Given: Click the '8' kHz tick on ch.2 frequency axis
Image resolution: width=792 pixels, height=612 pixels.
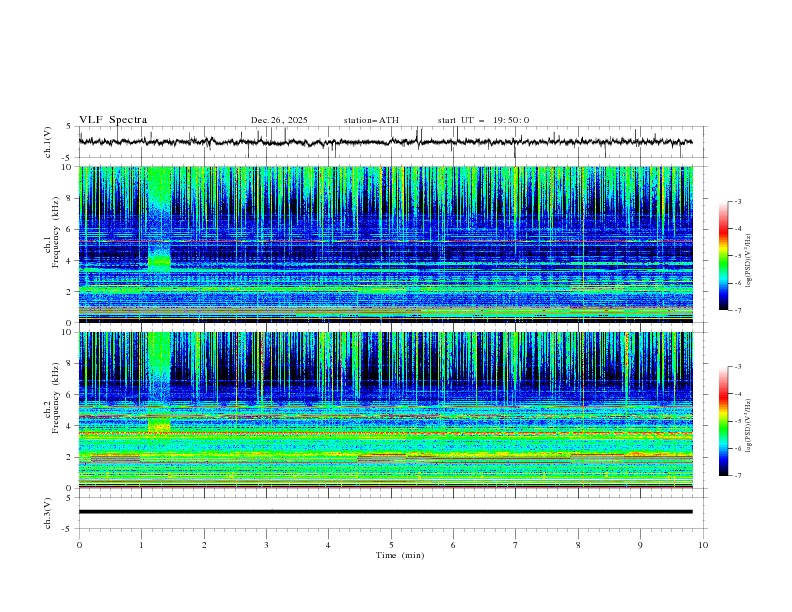Looking at the screenshot, I should tap(71, 364).
